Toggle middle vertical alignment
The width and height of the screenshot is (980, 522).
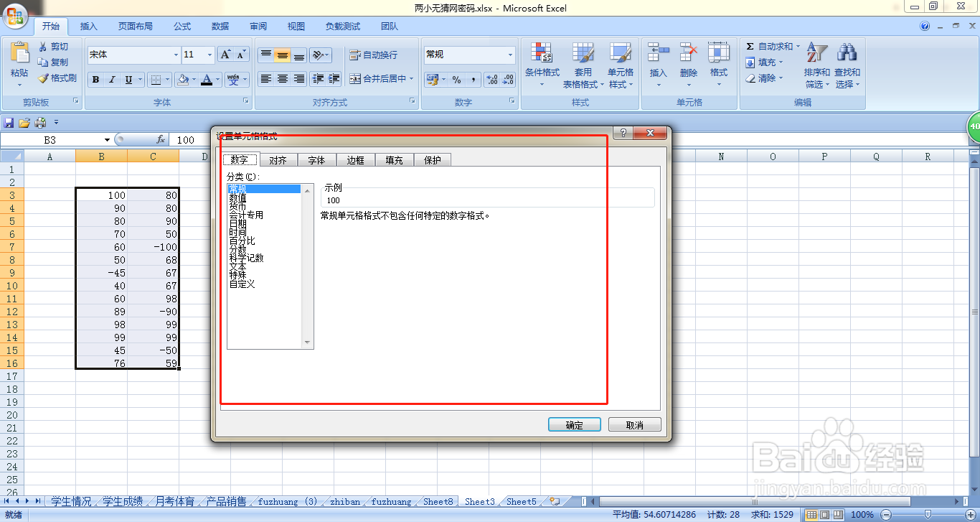(283, 55)
